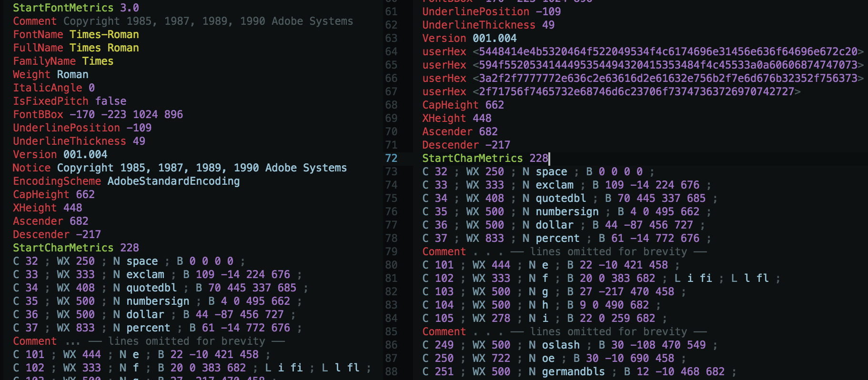The width and height of the screenshot is (868, 380).
Task: Click gutter line number 64
Action: pos(391,51)
